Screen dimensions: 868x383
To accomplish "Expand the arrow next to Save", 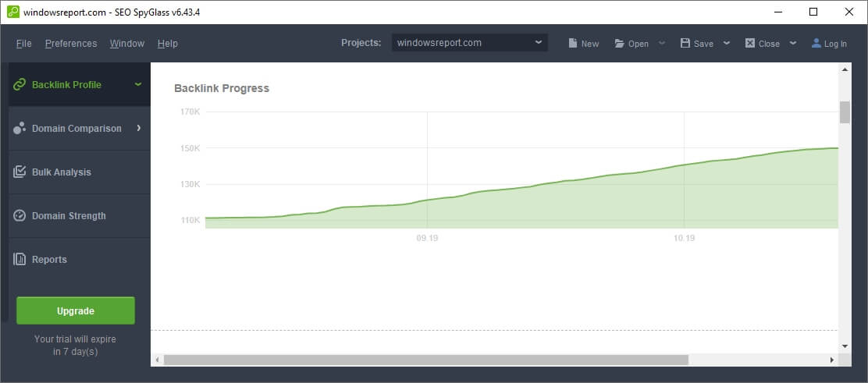I will click(x=726, y=43).
